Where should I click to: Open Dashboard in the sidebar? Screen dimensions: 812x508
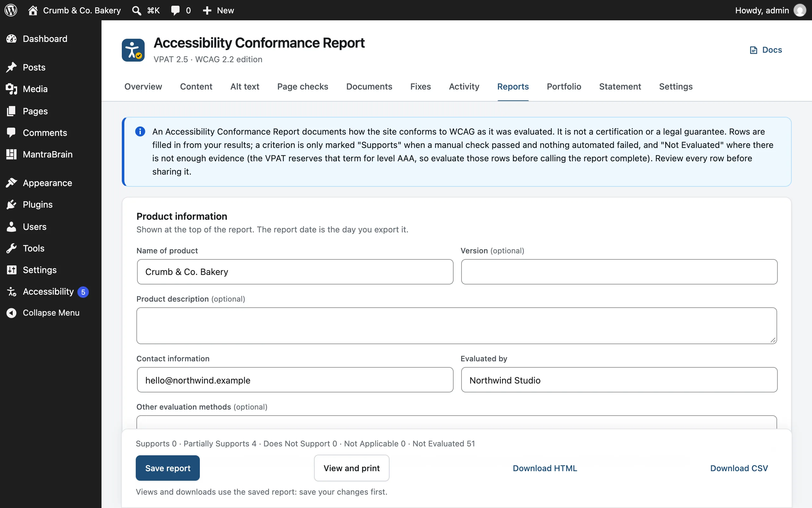pos(45,39)
